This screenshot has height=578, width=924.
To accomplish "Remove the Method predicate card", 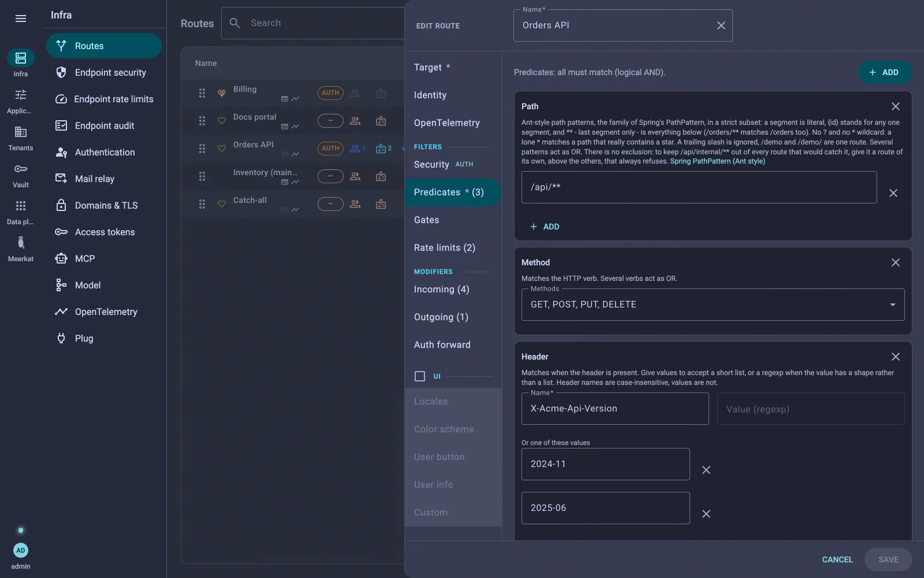I will (x=896, y=262).
